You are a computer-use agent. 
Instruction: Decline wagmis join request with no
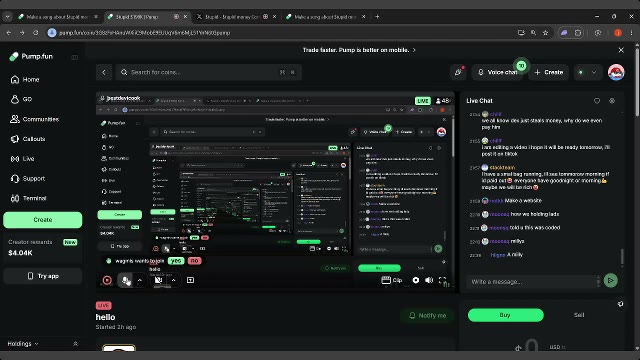click(194, 261)
